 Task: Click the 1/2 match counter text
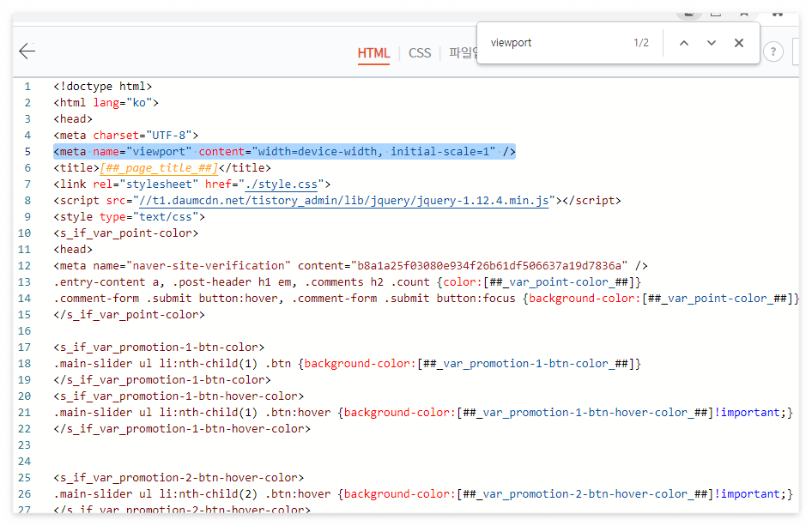(x=641, y=43)
